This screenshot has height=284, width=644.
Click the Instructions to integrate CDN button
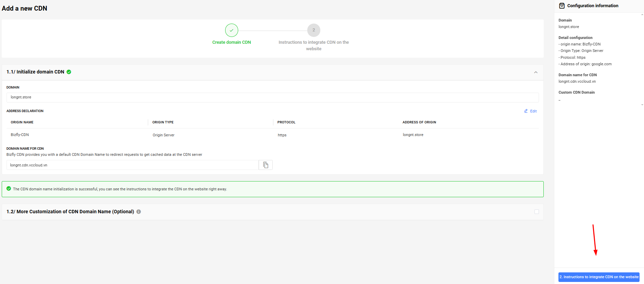(x=599, y=277)
